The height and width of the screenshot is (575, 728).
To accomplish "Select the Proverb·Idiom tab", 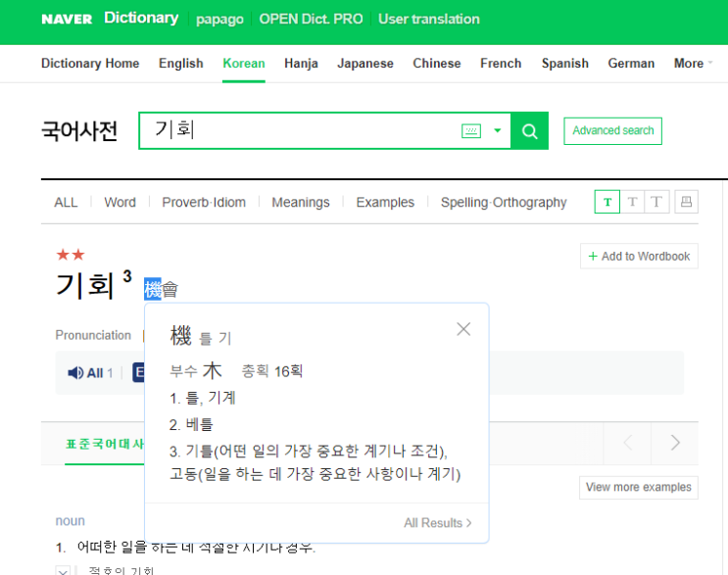I will (204, 203).
